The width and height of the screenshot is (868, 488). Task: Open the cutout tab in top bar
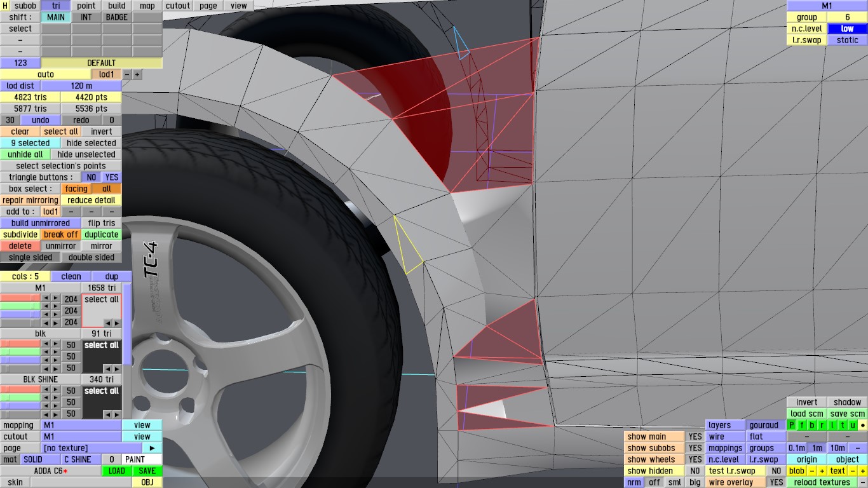(178, 6)
